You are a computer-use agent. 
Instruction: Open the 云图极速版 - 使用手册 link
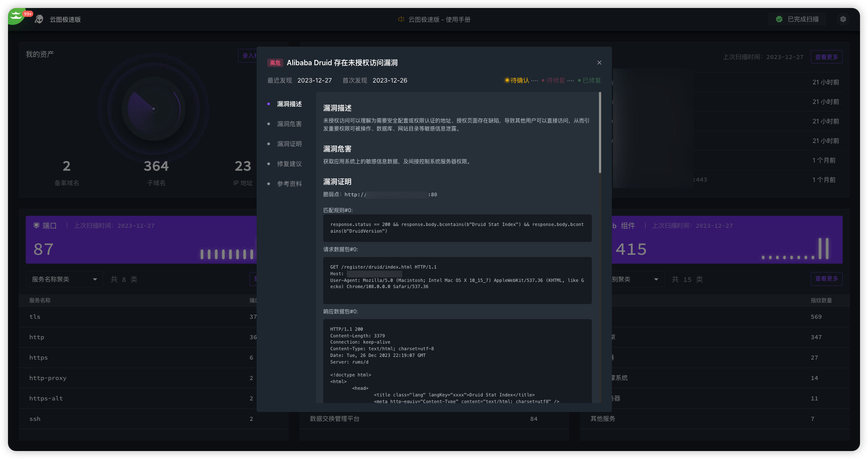[x=439, y=20]
